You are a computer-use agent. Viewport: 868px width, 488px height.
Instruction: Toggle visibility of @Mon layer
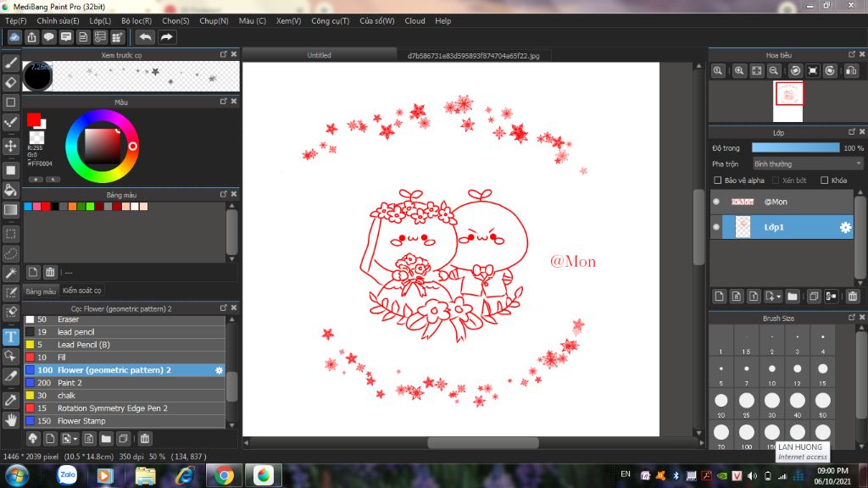[x=716, y=202]
